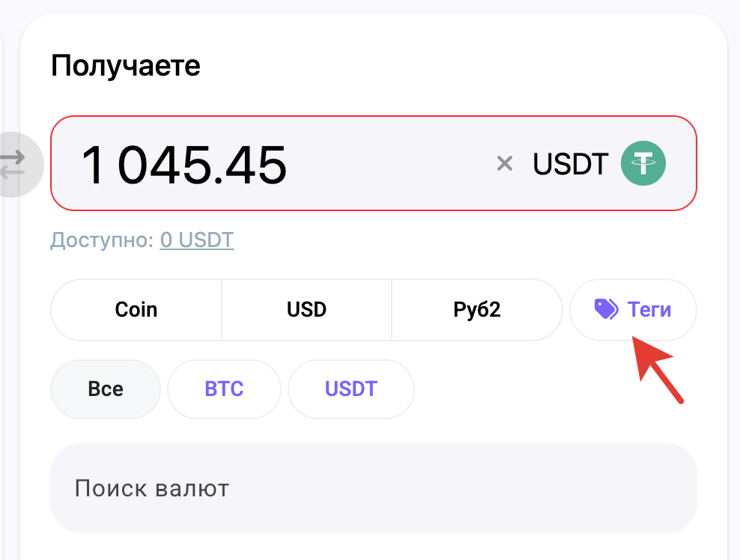Click the green Tether coin logo
The width and height of the screenshot is (740, 560).
click(x=643, y=163)
